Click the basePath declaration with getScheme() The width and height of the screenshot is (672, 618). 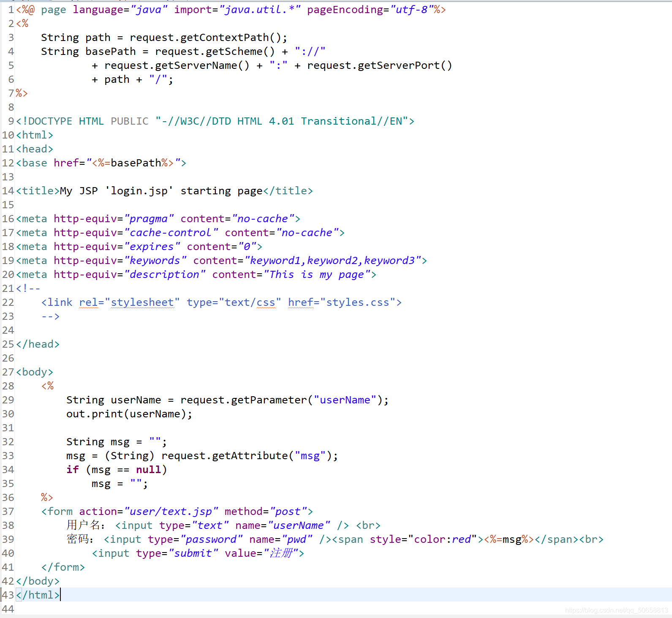coord(183,52)
